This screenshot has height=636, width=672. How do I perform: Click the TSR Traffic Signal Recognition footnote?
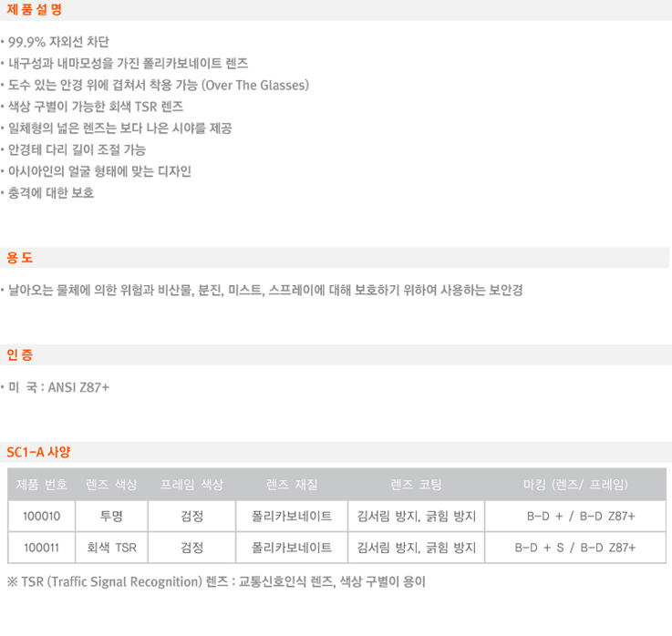pyautogui.click(x=216, y=581)
